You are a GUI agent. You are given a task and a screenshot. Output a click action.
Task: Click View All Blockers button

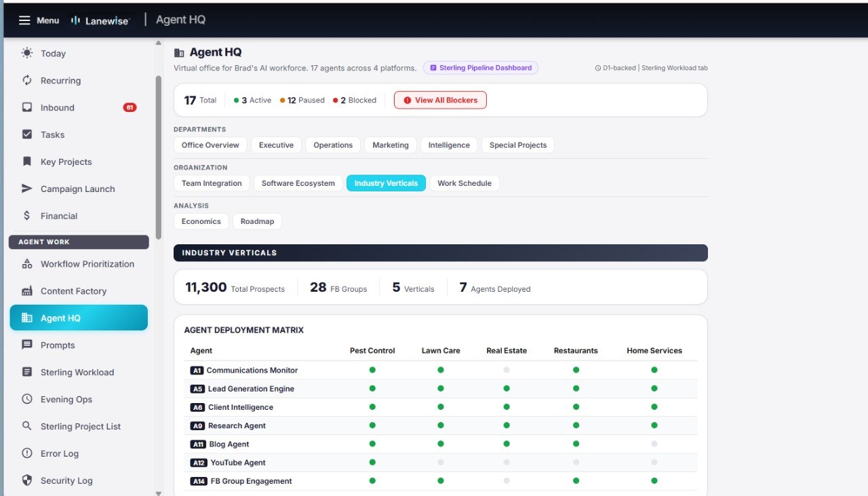coord(440,100)
